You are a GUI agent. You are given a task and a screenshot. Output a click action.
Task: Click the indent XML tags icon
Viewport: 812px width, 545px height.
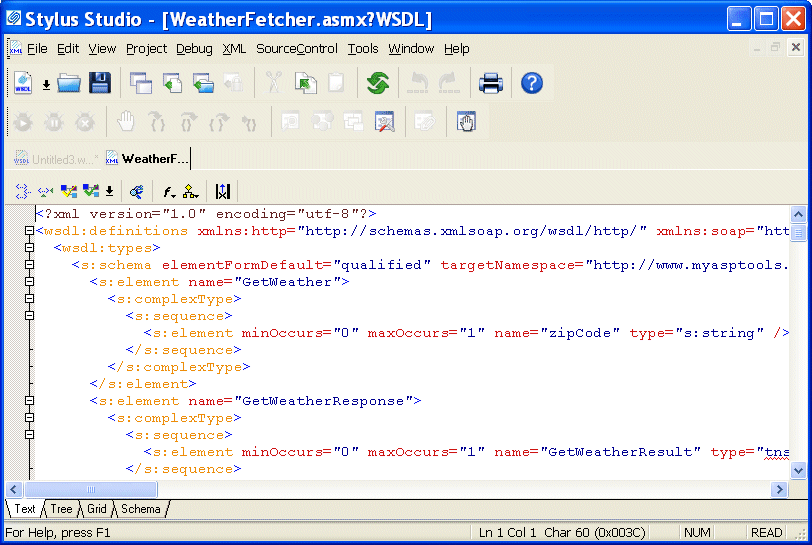[22, 191]
